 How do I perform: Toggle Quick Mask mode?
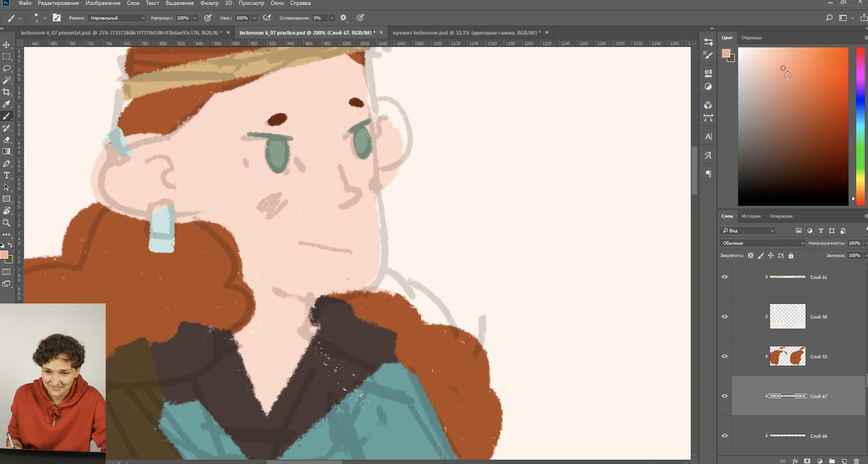click(7, 272)
